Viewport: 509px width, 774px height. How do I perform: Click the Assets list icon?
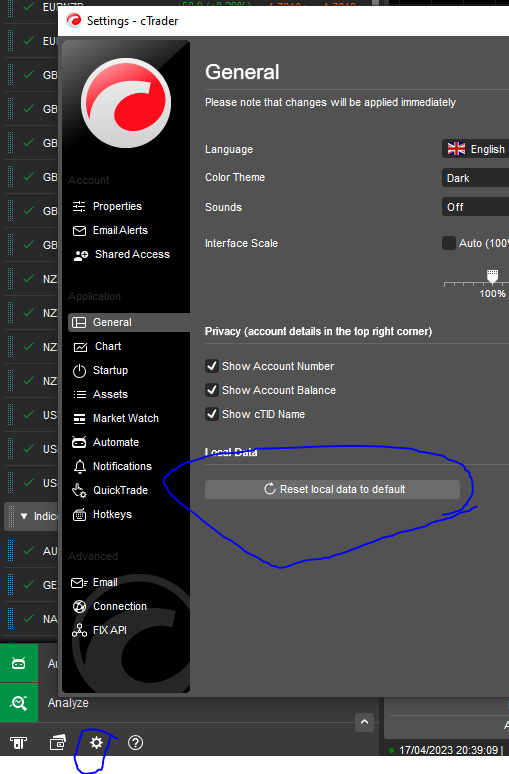point(79,394)
